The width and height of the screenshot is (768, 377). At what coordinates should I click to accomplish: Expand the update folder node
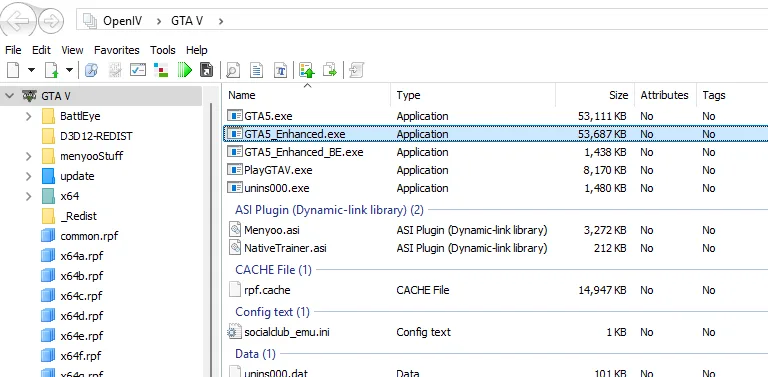tap(28, 176)
